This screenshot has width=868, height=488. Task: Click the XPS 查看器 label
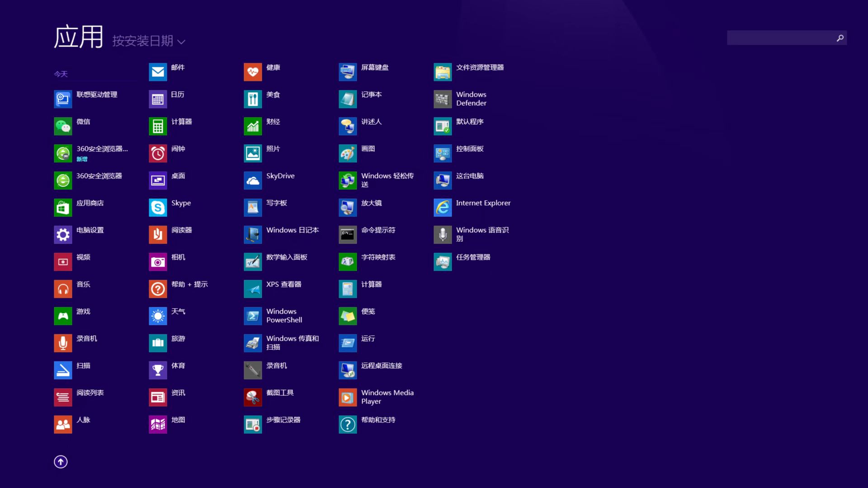click(x=283, y=284)
